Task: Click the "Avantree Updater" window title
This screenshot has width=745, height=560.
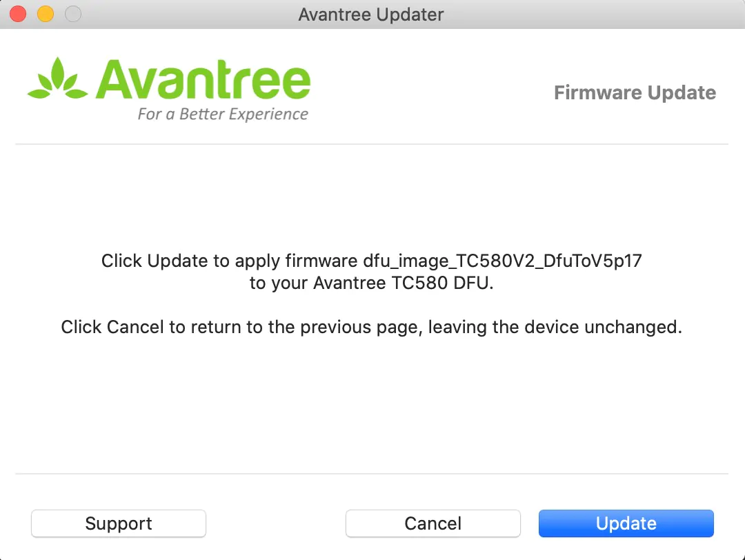Action: pos(371,14)
